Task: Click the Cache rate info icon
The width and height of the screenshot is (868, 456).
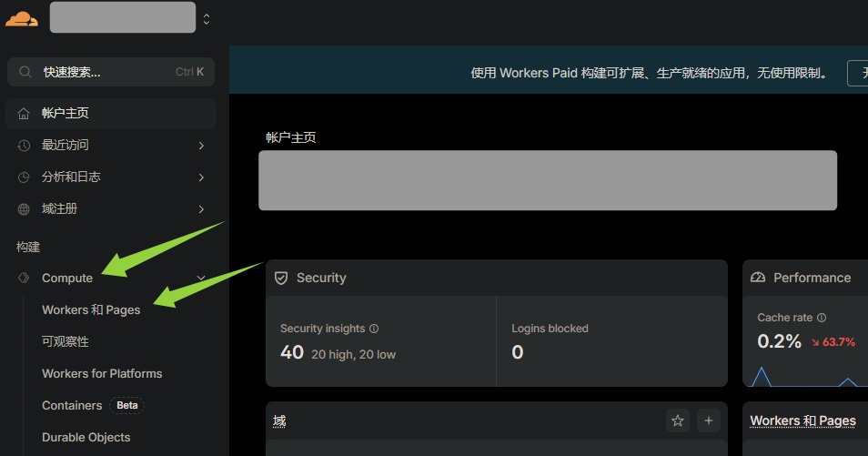Action: click(822, 318)
